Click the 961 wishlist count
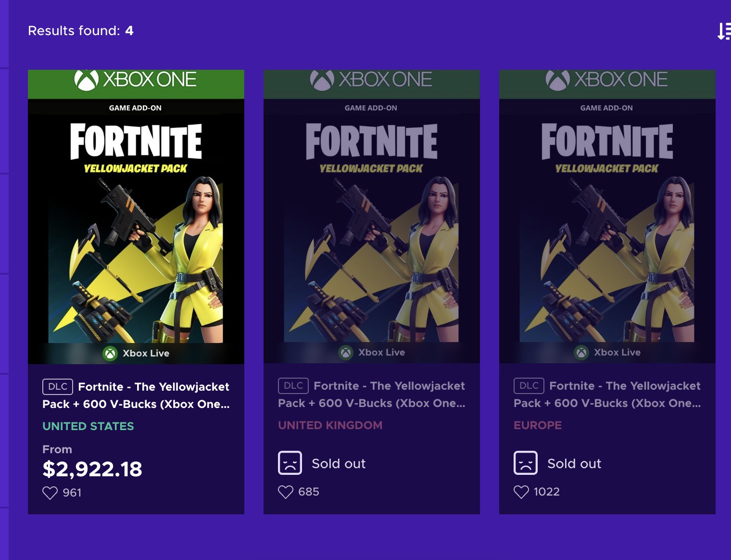Screen dimensions: 731x560 point(72,493)
